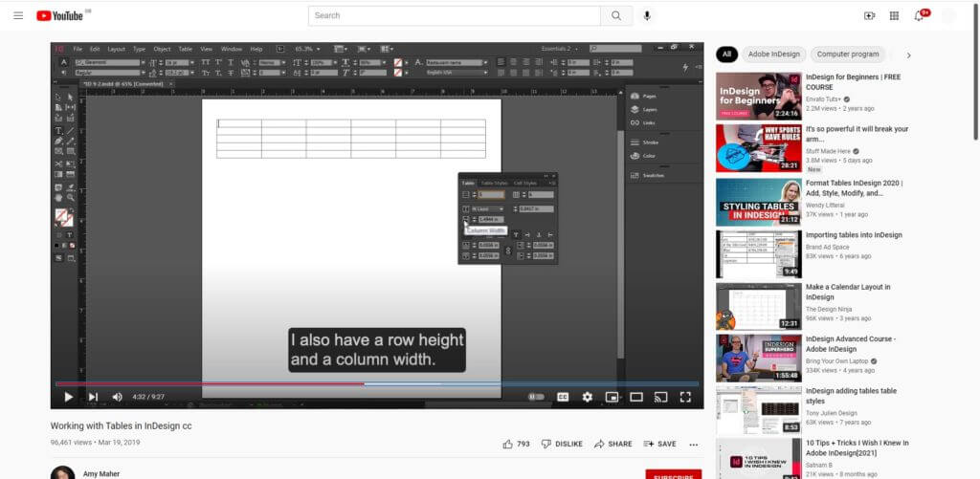Open the Color panel
The height and width of the screenshot is (479, 980).
point(643,156)
